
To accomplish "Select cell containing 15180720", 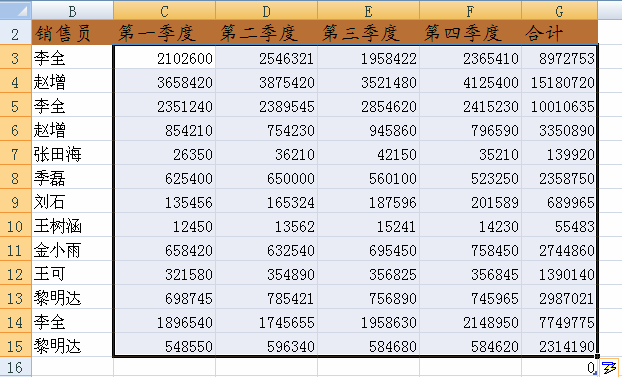I will [559, 81].
